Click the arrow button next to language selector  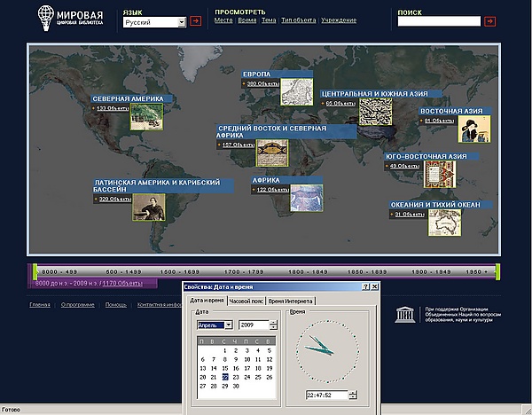pyautogui.click(x=196, y=21)
